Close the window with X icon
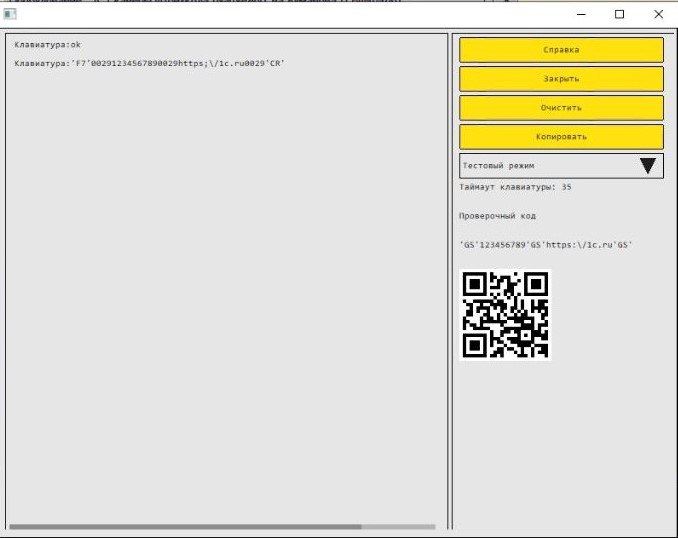This screenshot has height=538, width=678. click(659, 14)
